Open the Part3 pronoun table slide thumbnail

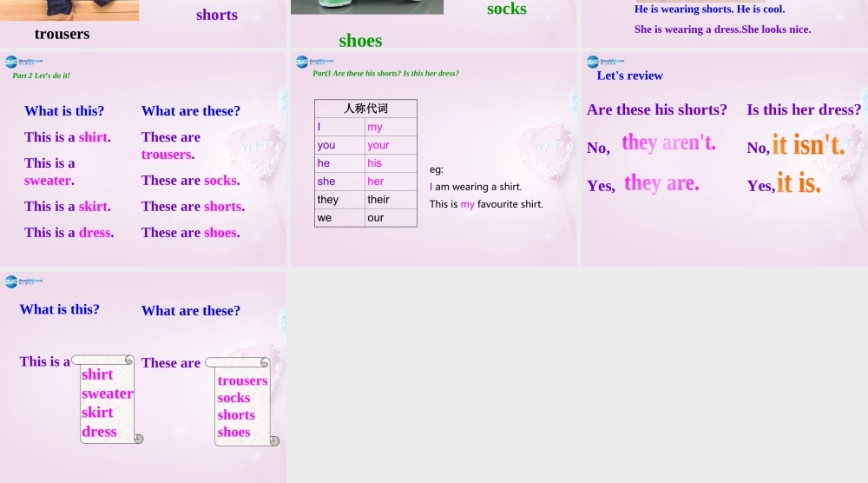[x=434, y=160]
